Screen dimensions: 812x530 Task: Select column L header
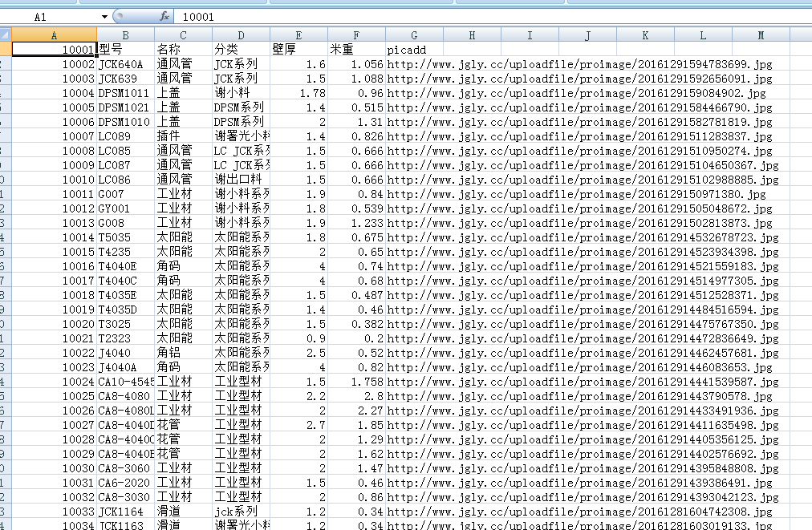tap(703, 35)
